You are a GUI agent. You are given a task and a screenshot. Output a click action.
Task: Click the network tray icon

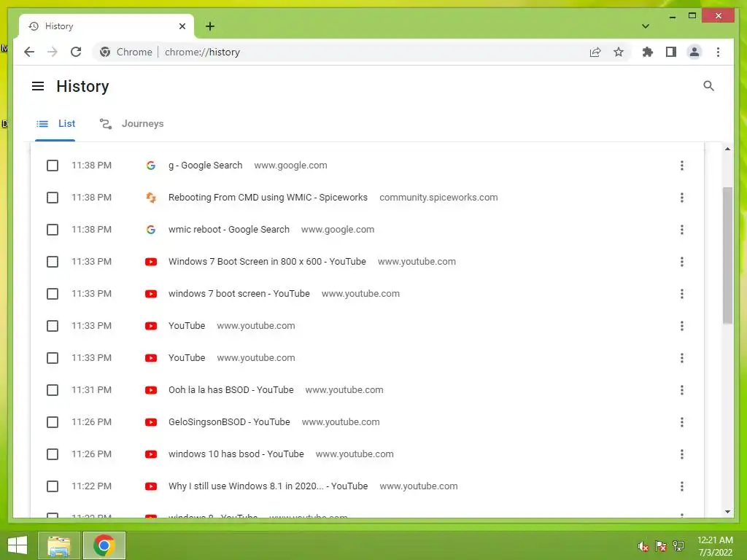[x=678, y=546]
